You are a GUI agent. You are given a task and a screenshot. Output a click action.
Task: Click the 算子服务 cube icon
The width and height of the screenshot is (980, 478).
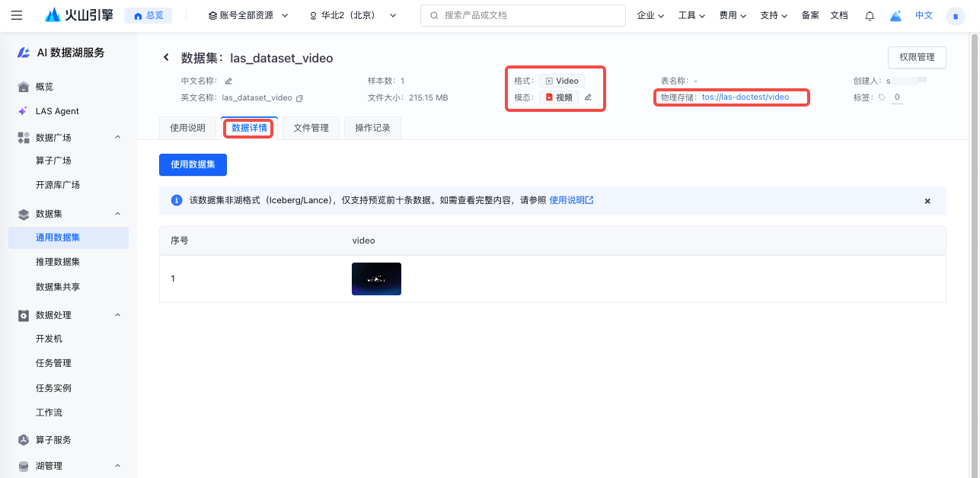click(x=24, y=440)
